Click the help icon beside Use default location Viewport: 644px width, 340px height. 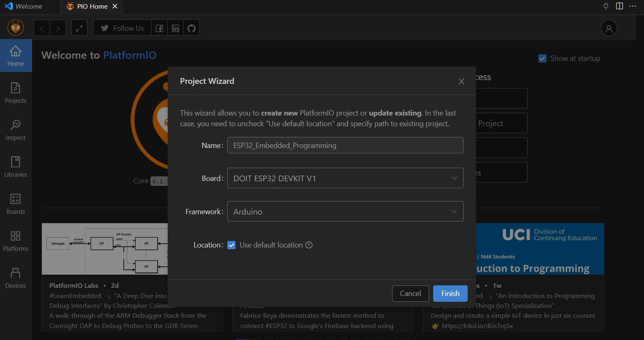[309, 245]
